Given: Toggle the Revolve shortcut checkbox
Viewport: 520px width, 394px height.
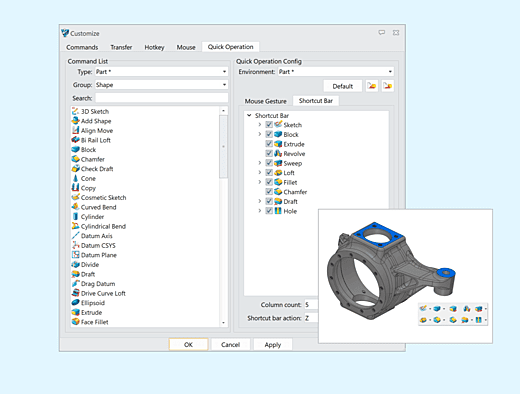Looking at the screenshot, I should pyautogui.click(x=269, y=153).
